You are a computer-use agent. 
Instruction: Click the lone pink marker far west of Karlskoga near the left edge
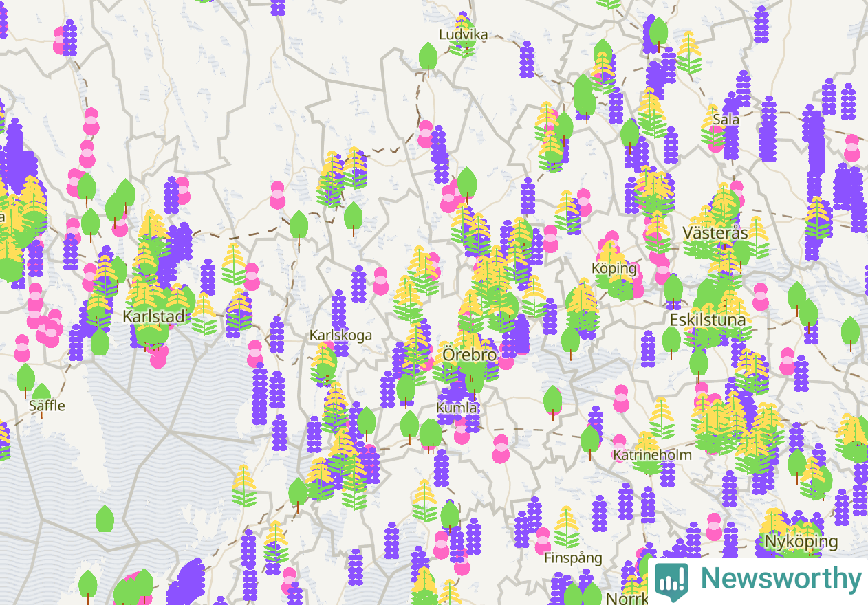[x=22, y=348]
